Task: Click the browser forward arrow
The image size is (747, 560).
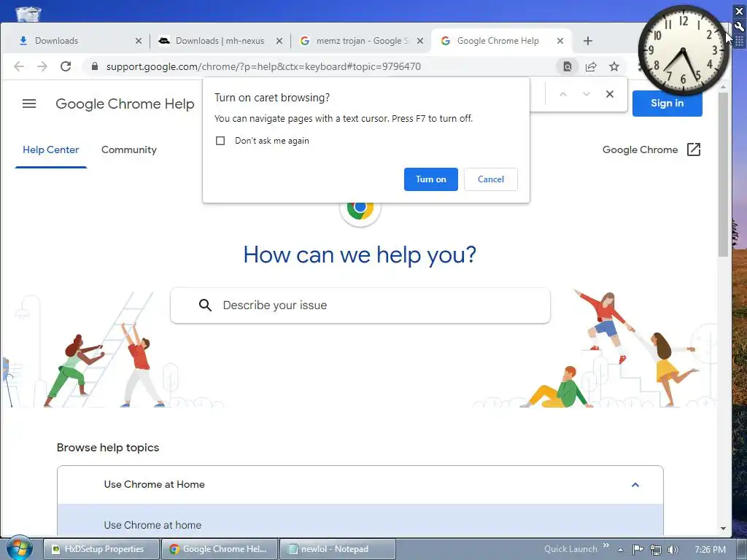Action: tap(42, 66)
